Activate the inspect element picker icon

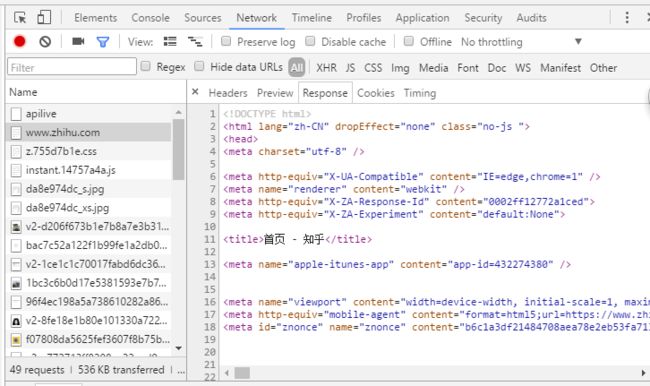[20, 17]
